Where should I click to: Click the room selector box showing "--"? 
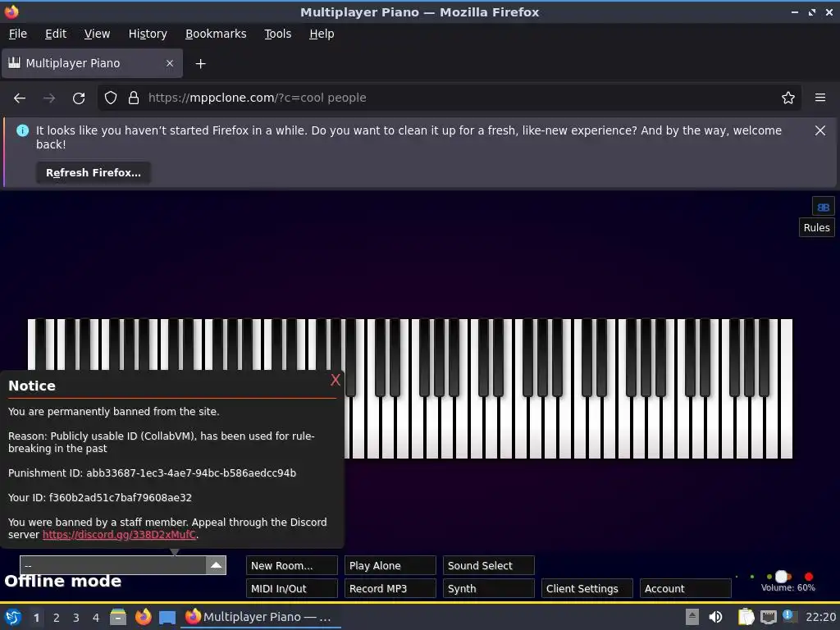click(x=113, y=565)
